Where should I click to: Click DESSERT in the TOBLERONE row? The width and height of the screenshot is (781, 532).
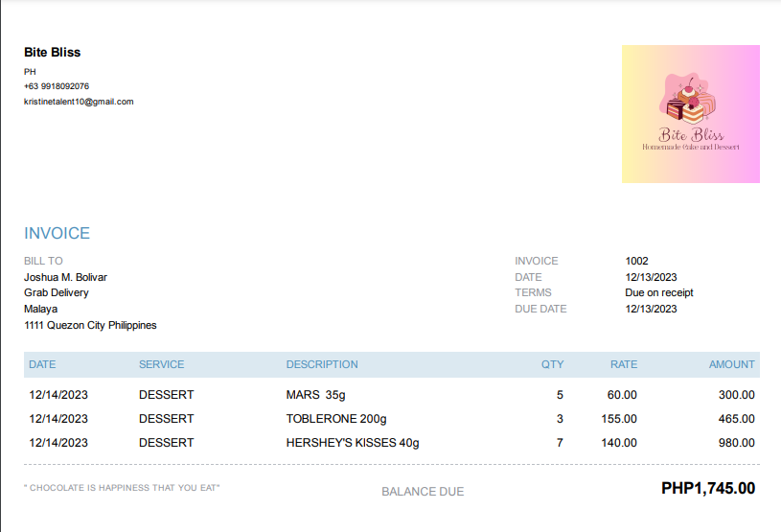pos(167,419)
